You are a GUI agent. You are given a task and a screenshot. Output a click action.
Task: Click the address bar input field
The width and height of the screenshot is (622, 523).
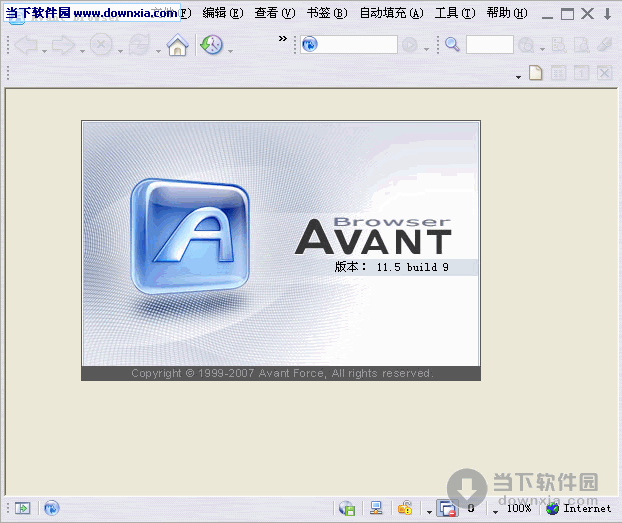click(x=349, y=44)
